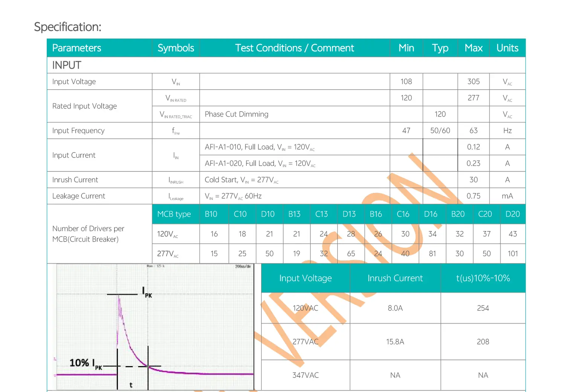572x392 pixels.
Task: Select the MCB type header cell
Action: 174,214
